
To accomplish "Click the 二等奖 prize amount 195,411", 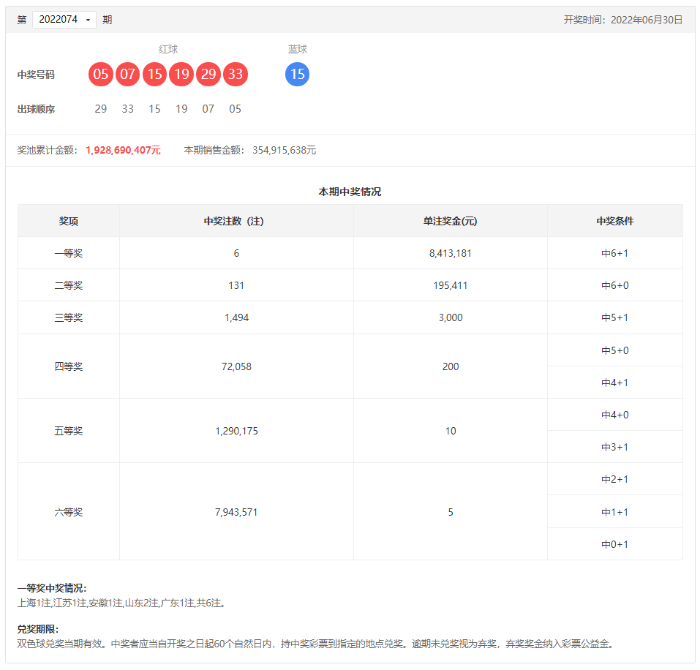I will (x=450, y=285).
